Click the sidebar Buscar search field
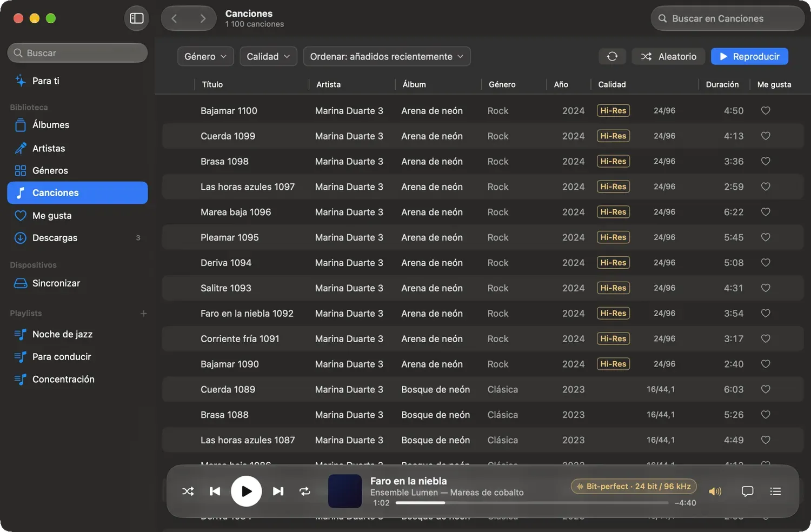 77,53
